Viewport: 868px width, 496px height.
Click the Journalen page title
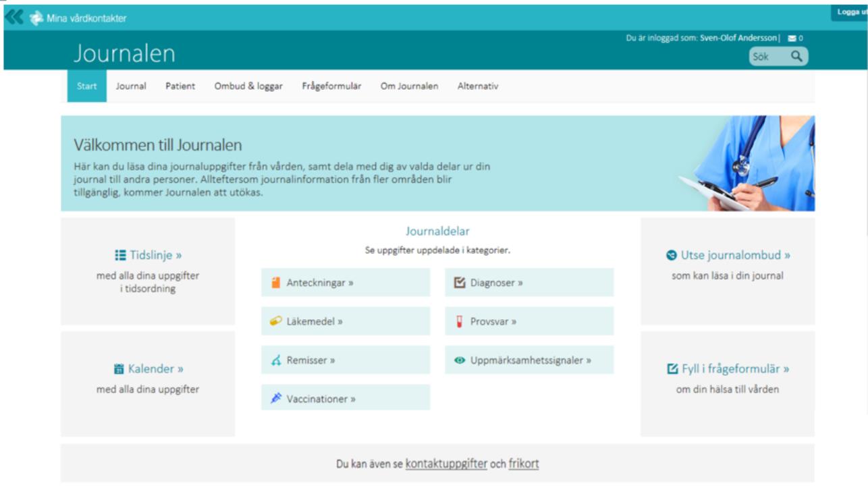tap(124, 53)
